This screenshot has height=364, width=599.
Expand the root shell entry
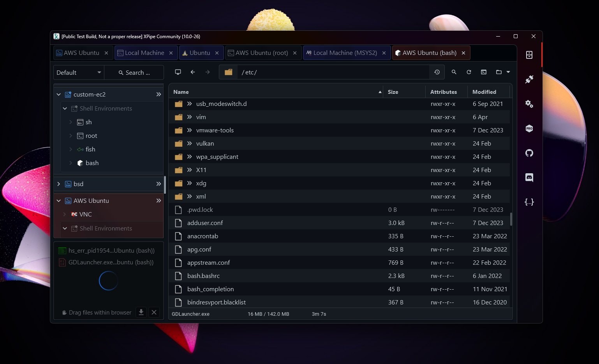coord(70,135)
